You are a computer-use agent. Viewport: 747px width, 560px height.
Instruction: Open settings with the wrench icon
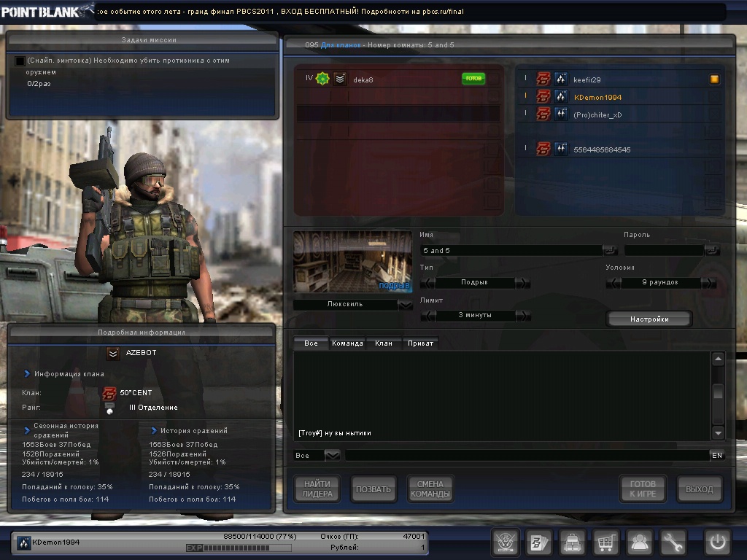(x=672, y=542)
